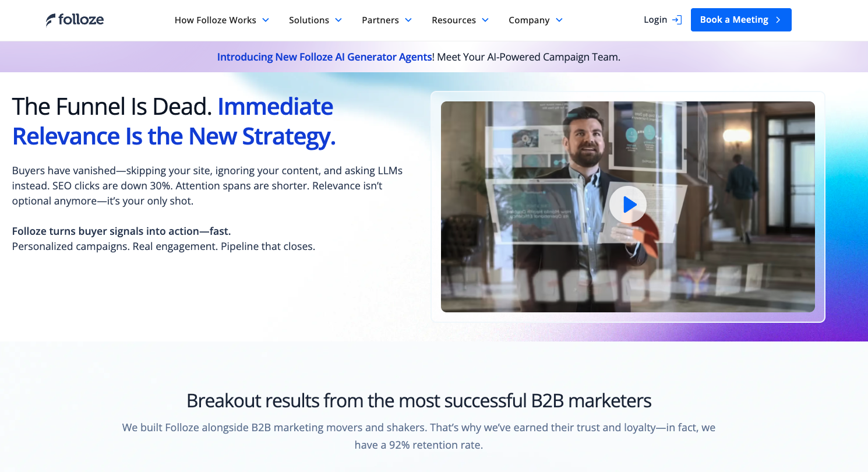
Task: Click 'Folloze turns buyer signals into action' text
Action: 121,231
